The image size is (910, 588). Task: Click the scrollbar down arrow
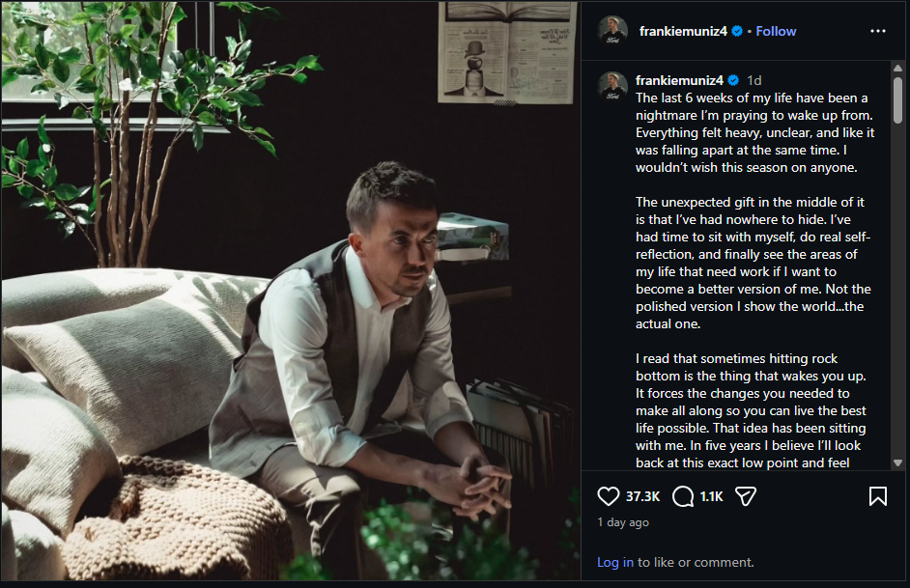[897, 462]
